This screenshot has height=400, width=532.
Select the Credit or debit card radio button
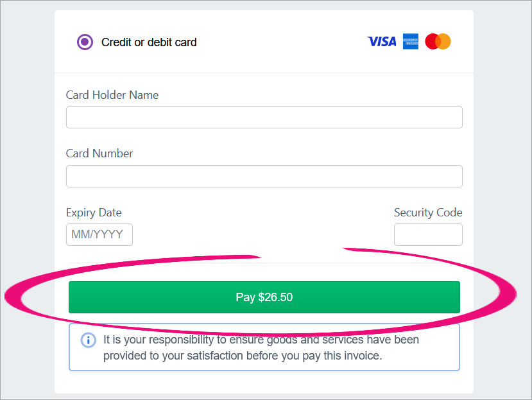(x=85, y=42)
